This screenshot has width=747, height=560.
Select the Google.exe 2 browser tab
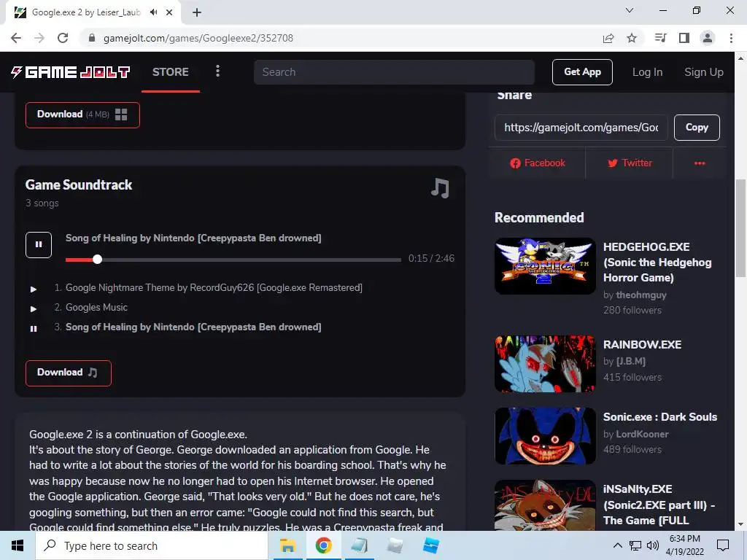tap(93, 12)
